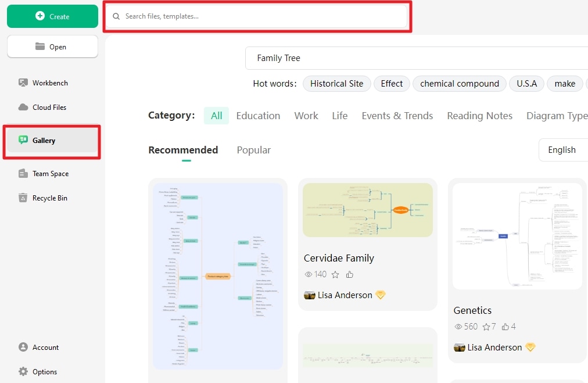Image resolution: width=588 pixels, height=383 pixels.
Task: Filter by Events & Trends category
Action: (397, 116)
